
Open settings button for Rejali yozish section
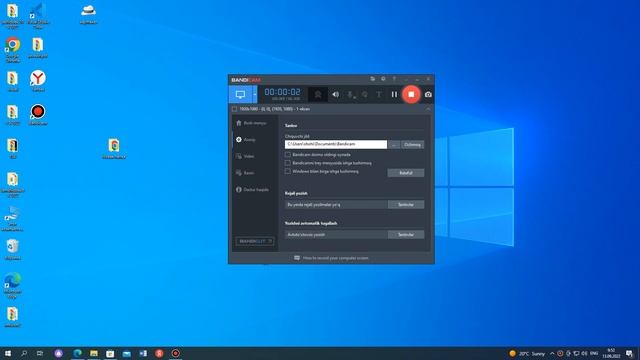click(405, 204)
